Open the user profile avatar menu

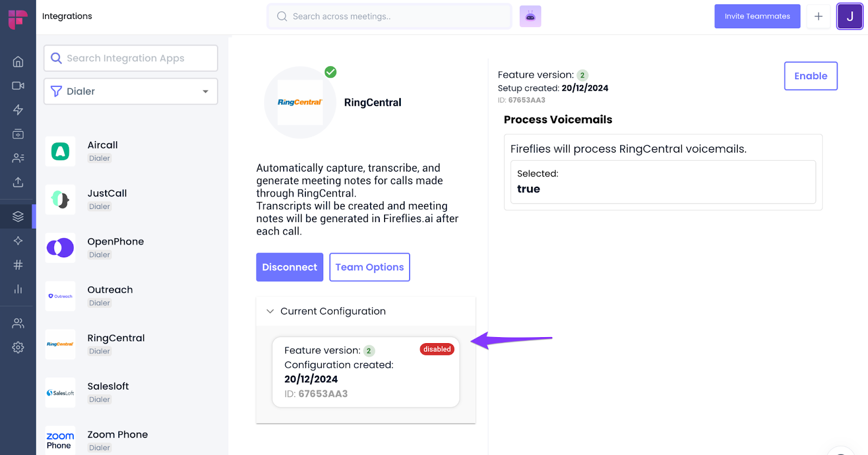(849, 16)
